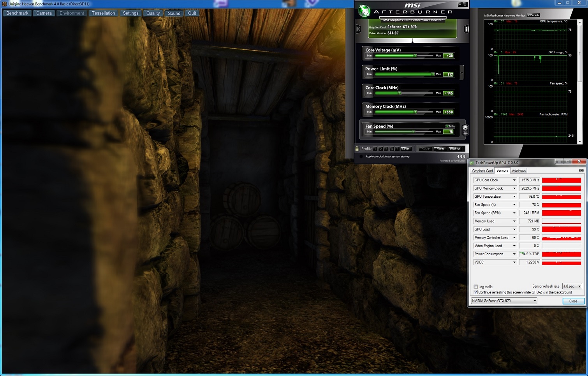Click the hardware monitor scroll down arrow
Screen dimensions: 588x376
point(580,142)
